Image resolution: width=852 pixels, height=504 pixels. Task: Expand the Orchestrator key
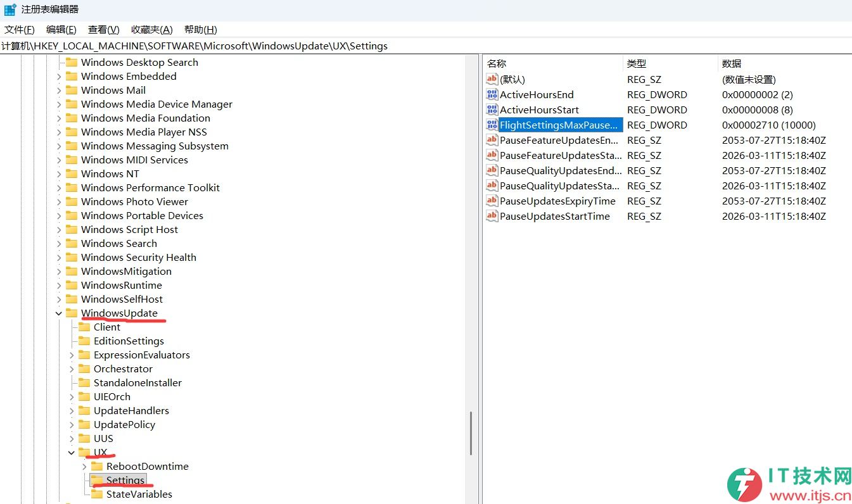click(72, 369)
